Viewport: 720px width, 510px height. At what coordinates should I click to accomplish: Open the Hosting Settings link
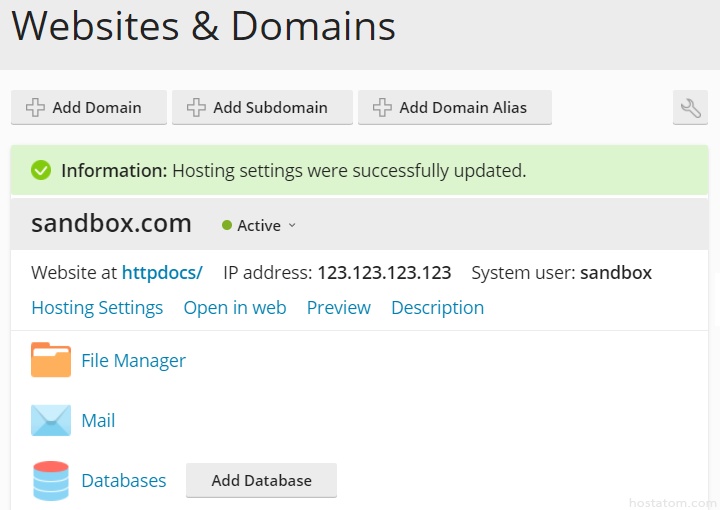pyautogui.click(x=97, y=308)
